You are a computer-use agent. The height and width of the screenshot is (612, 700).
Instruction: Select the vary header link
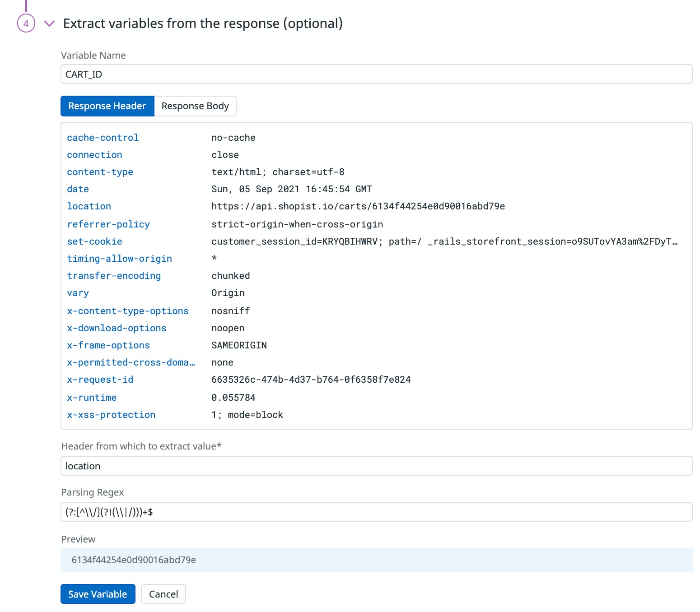[77, 293]
